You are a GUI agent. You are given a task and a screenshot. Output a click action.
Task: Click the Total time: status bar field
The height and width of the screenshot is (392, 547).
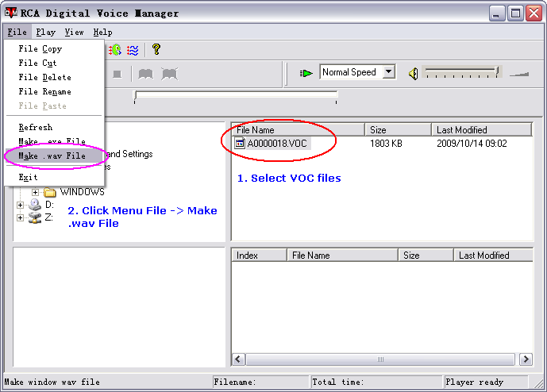tap(377, 382)
